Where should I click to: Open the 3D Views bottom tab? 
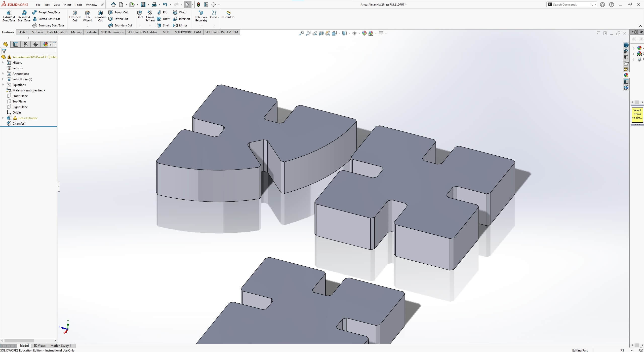39,346
